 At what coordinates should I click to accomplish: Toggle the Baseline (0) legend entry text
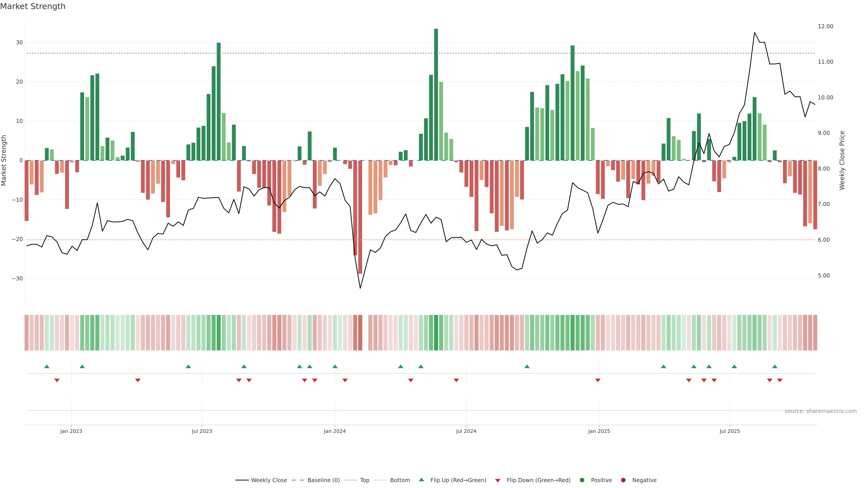[323, 480]
